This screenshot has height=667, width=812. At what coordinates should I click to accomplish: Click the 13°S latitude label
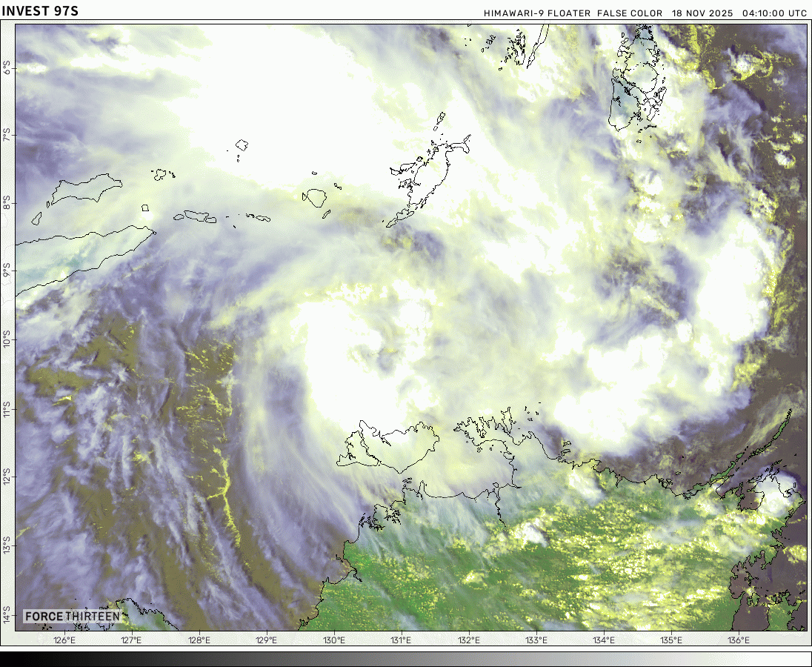point(8,545)
